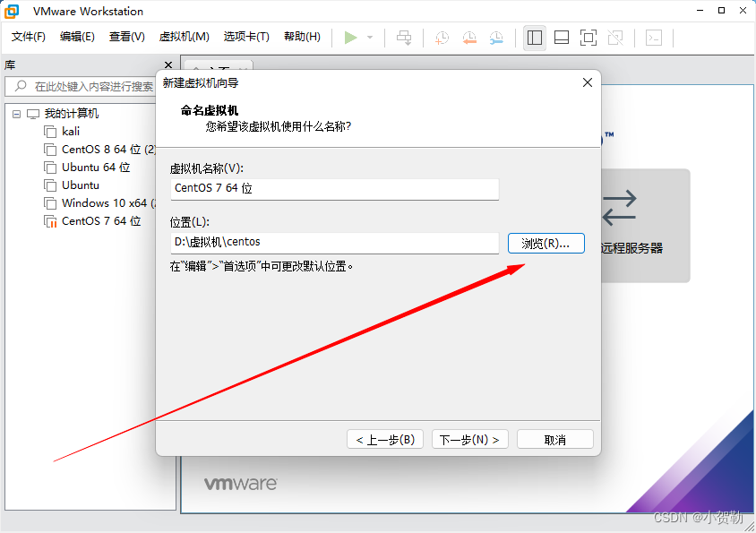Toggle the thumbnail bar view icon
The height and width of the screenshot is (533, 756).
562,38
